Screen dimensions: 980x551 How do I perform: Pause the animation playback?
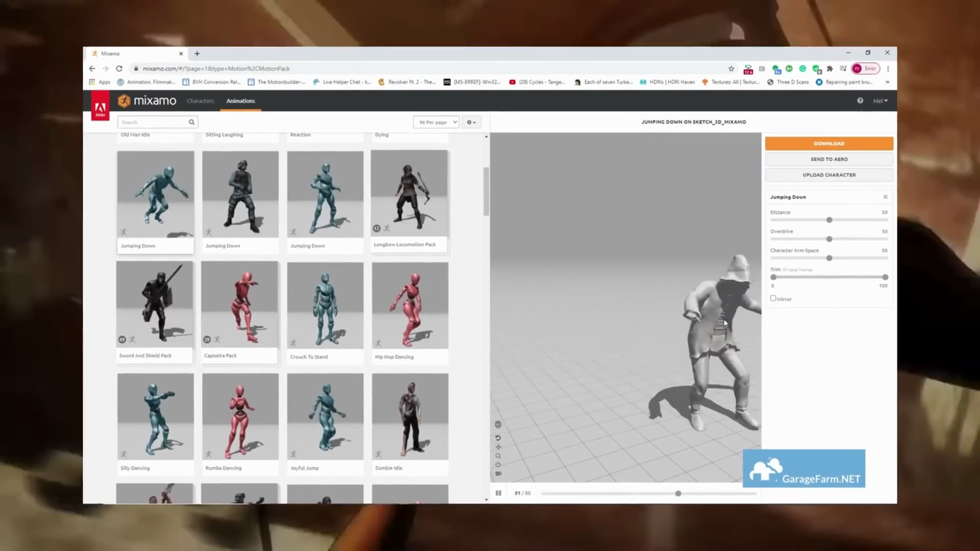pyautogui.click(x=498, y=493)
